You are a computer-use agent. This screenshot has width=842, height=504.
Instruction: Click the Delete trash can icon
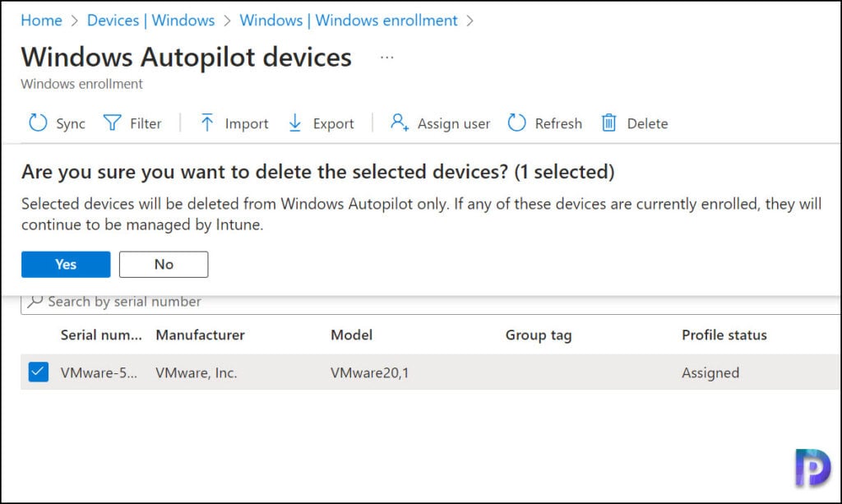(608, 123)
